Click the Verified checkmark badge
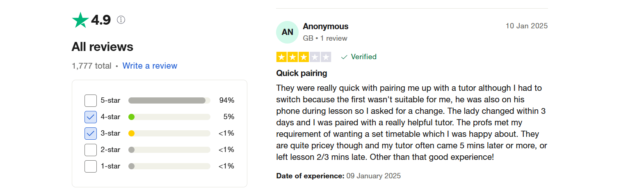644x196 pixels. [x=359, y=57]
